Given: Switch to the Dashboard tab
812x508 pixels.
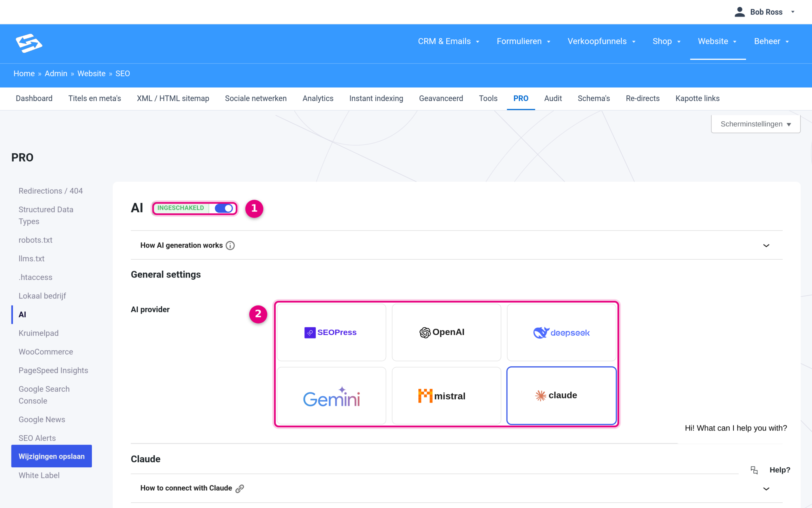Looking at the screenshot, I should [34, 98].
